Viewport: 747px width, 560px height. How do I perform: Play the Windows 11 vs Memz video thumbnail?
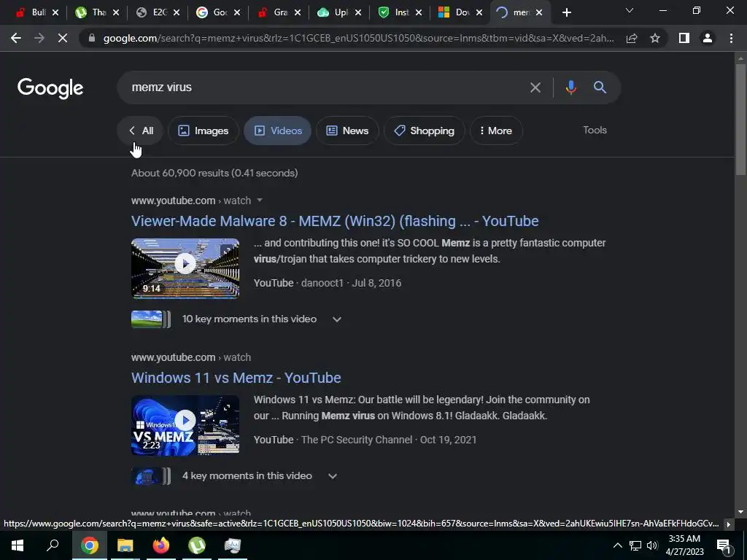pyautogui.click(x=185, y=425)
